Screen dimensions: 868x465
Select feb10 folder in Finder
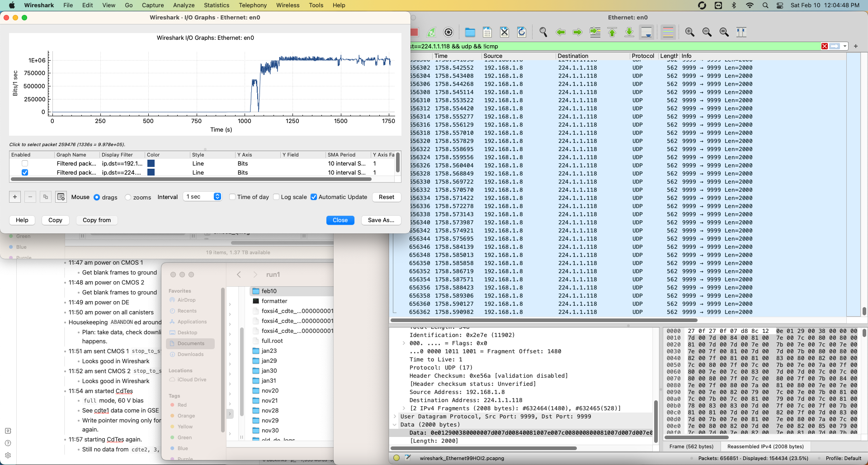291,291
